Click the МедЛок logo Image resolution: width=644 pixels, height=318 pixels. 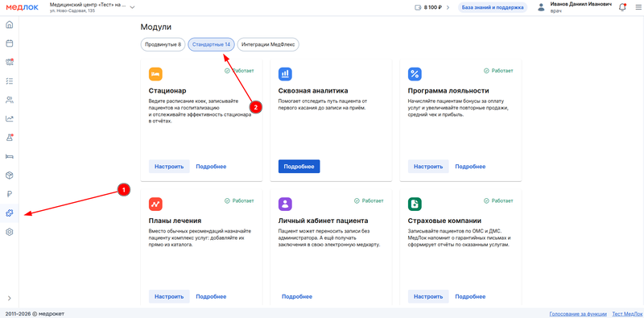pos(23,7)
